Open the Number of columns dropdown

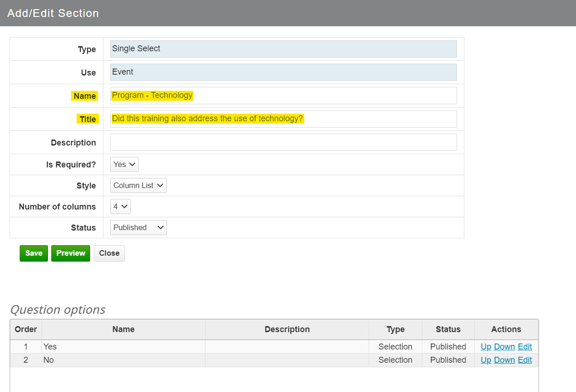click(120, 206)
